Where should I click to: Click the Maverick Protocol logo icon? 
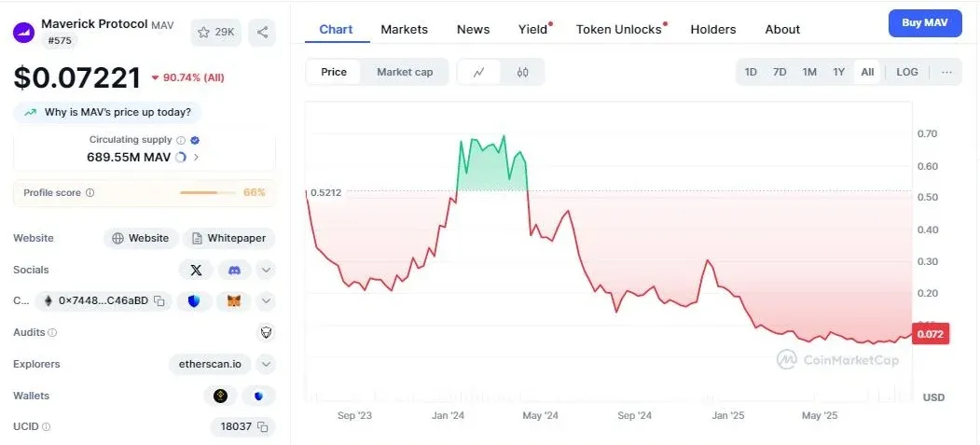point(23,33)
